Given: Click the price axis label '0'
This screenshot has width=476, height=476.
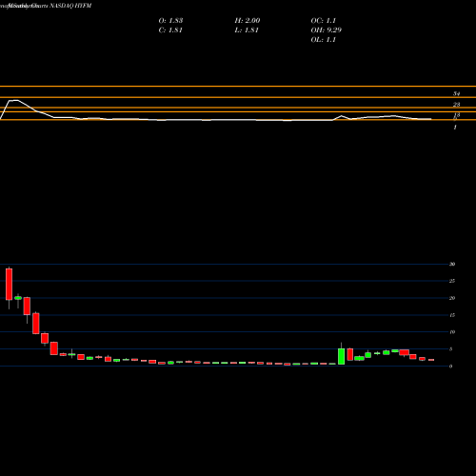Looking at the screenshot, I should (450, 367).
